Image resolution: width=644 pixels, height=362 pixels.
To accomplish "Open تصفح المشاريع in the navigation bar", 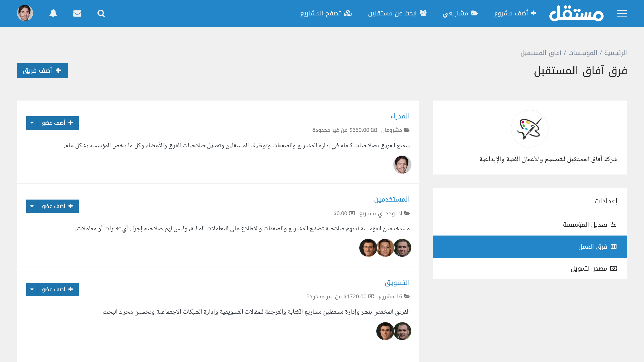I will click(x=326, y=13).
